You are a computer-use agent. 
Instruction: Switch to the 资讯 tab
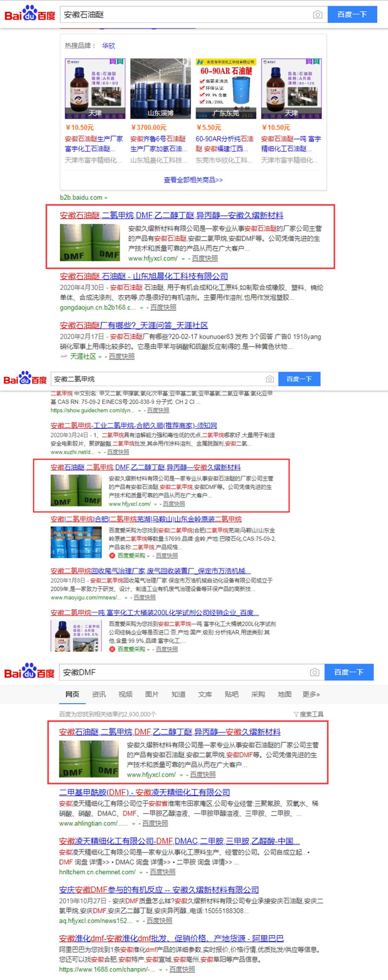[x=99, y=694]
